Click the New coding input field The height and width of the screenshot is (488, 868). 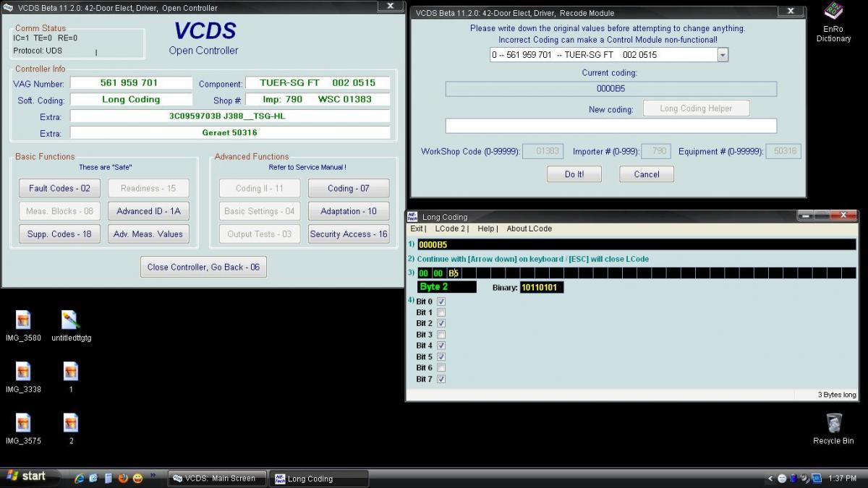611,126
